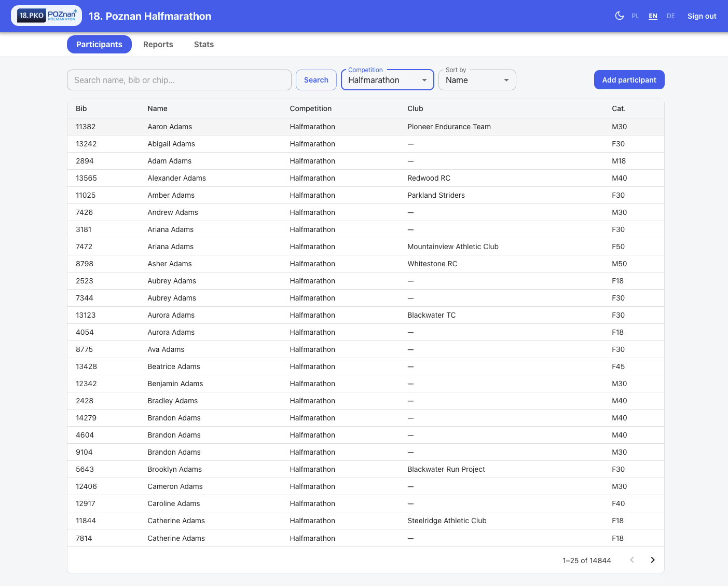728x586 pixels.
Task: Open the Stats tab
Action: [204, 45]
